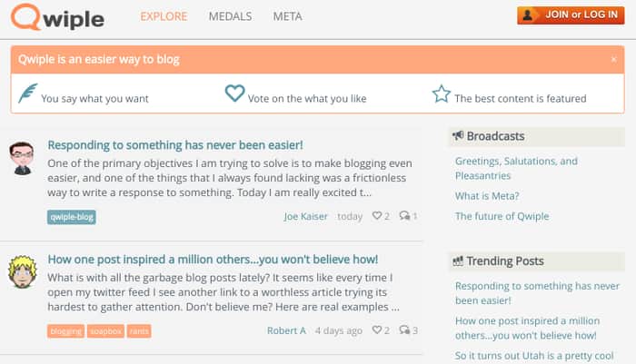Open the Explore tab

pos(164,16)
